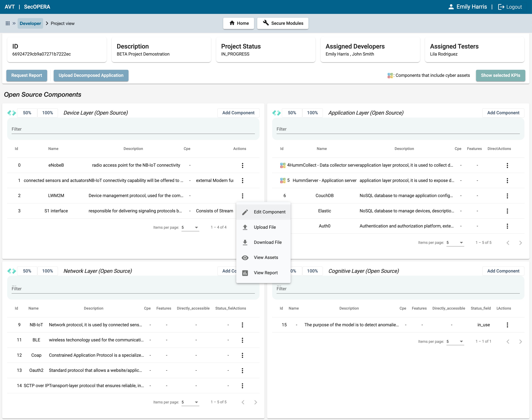Open Device Layer items per page dropdown

[x=190, y=227]
